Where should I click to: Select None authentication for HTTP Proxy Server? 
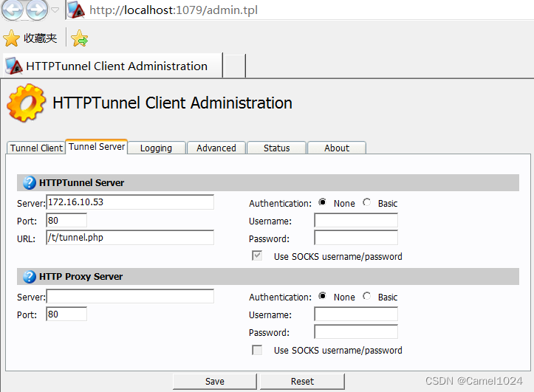point(322,296)
